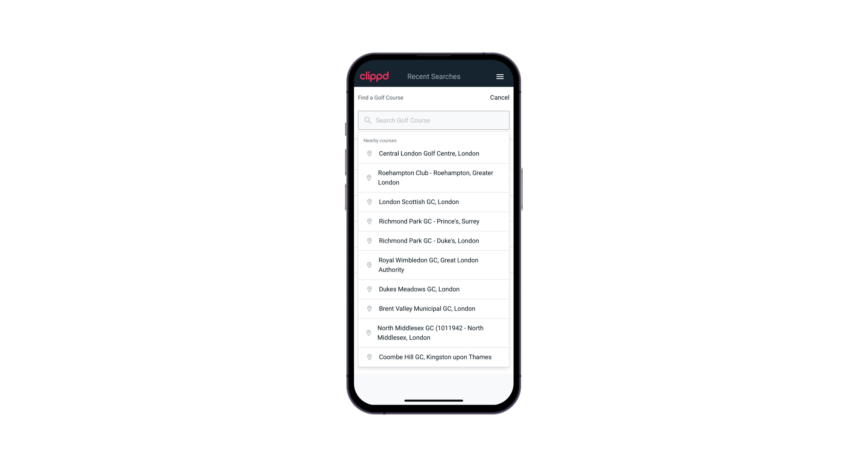This screenshot has height=467, width=868.
Task: Select Roehampton Club Greater London entry
Action: coord(434,178)
